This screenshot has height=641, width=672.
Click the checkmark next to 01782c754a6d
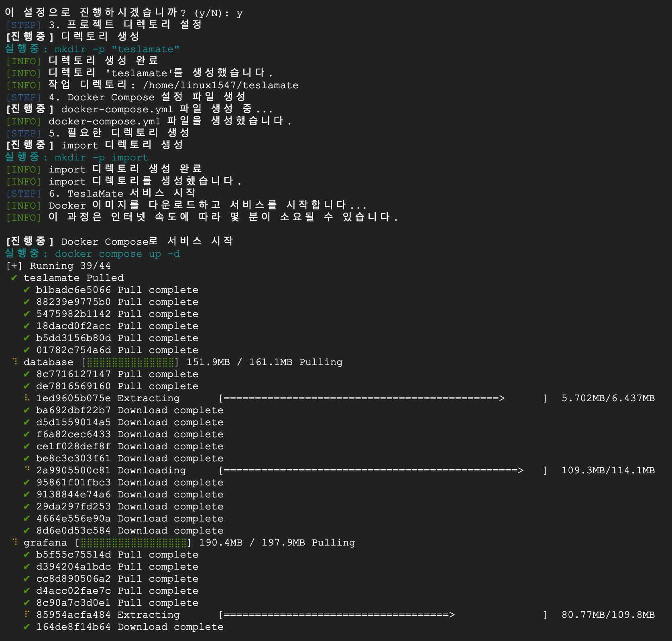pos(27,350)
